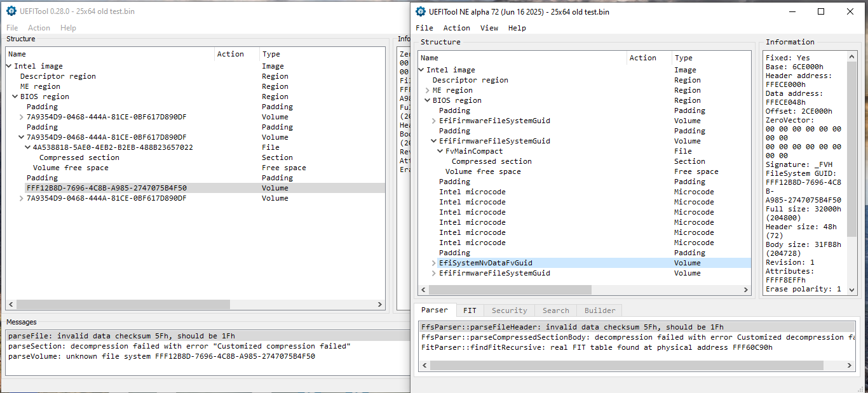Expand ME region in NE tree
This screenshot has width=868, height=393.
tap(428, 90)
